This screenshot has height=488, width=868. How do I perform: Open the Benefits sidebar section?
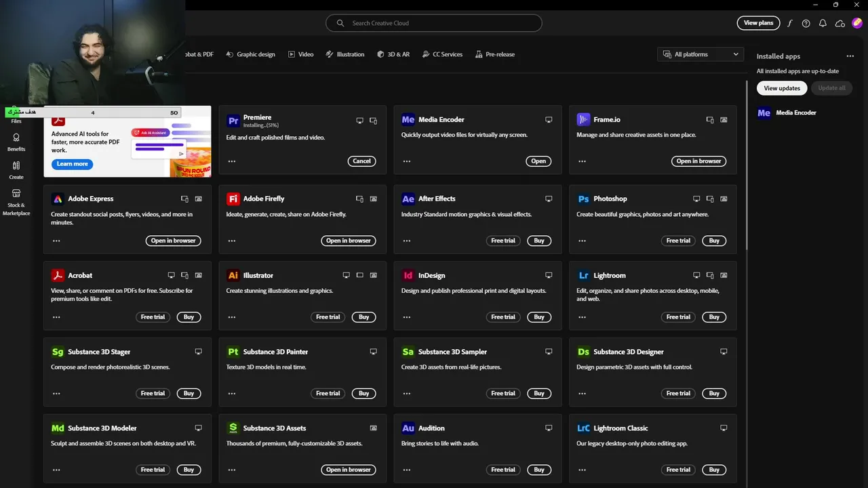(16, 142)
